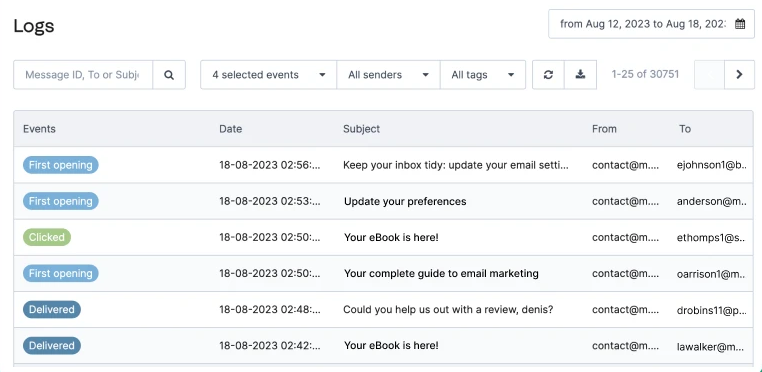
Task: Open the All senders dropdown
Action: pyautogui.click(x=388, y=75)
